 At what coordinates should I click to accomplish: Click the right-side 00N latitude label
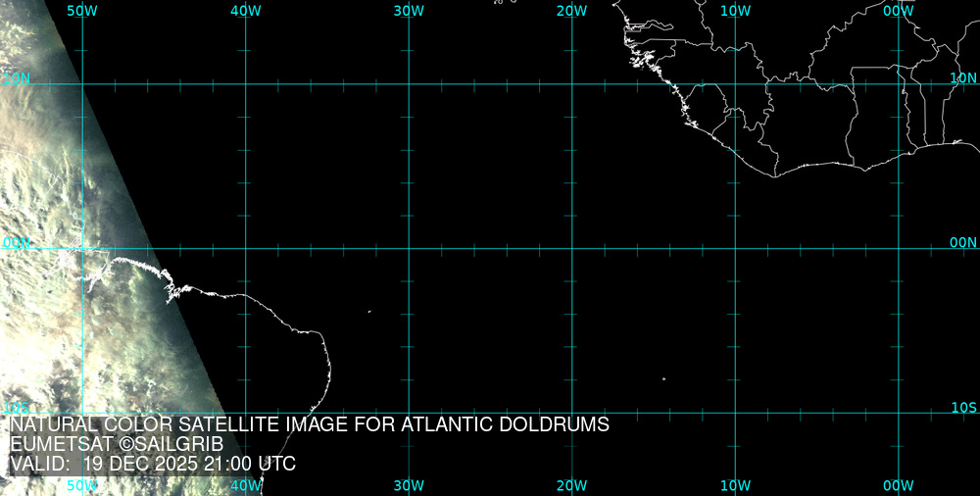964,242
